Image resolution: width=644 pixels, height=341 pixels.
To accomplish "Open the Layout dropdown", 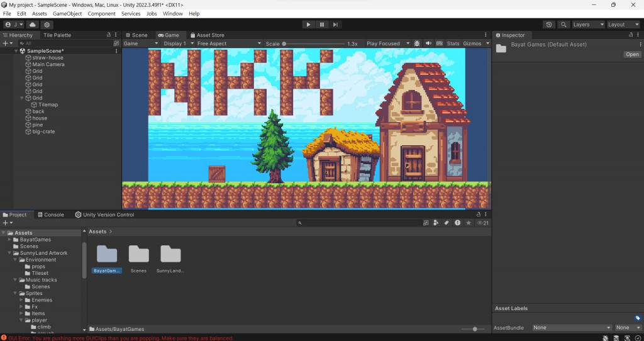I will coord(623,25).
